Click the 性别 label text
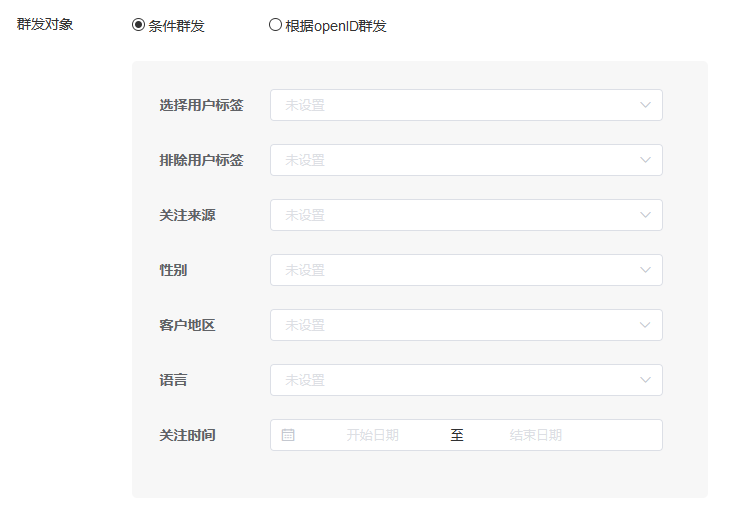This screenshot has width=752, height=509. pyautogui.click(x=173, y=270)
